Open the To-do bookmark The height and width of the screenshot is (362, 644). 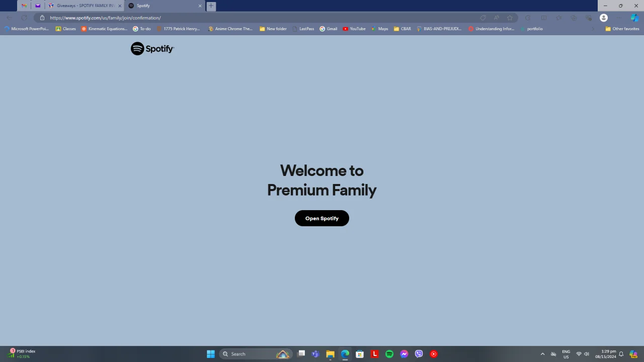(x=142, y=29)
